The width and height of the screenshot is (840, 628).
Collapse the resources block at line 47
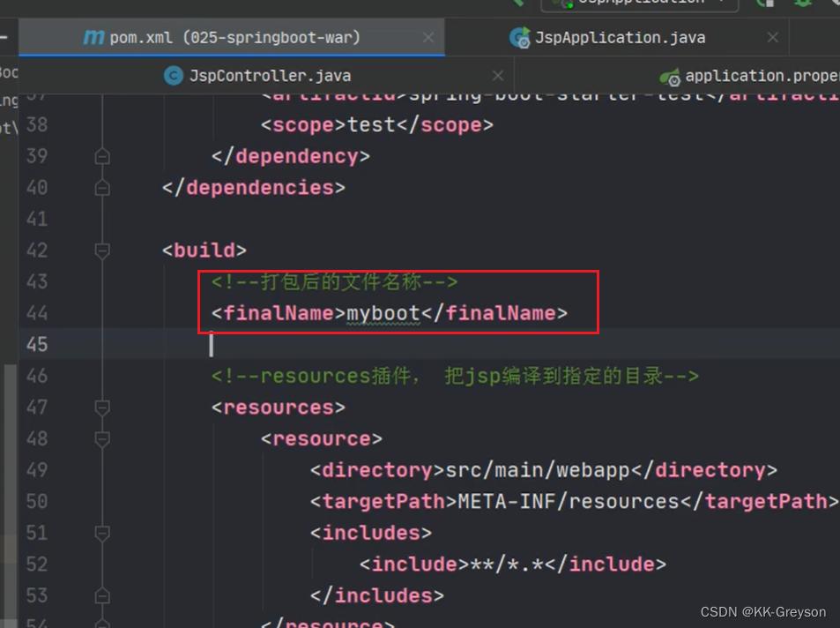[102, 407]
